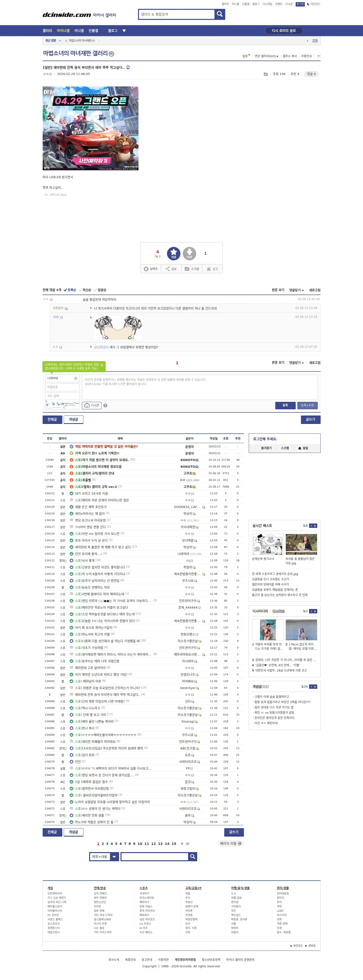The image size is (363, 980).
Task: Next page arrow in 디시미디어 box
Action: pyautogui.click(x=315, y=611)
